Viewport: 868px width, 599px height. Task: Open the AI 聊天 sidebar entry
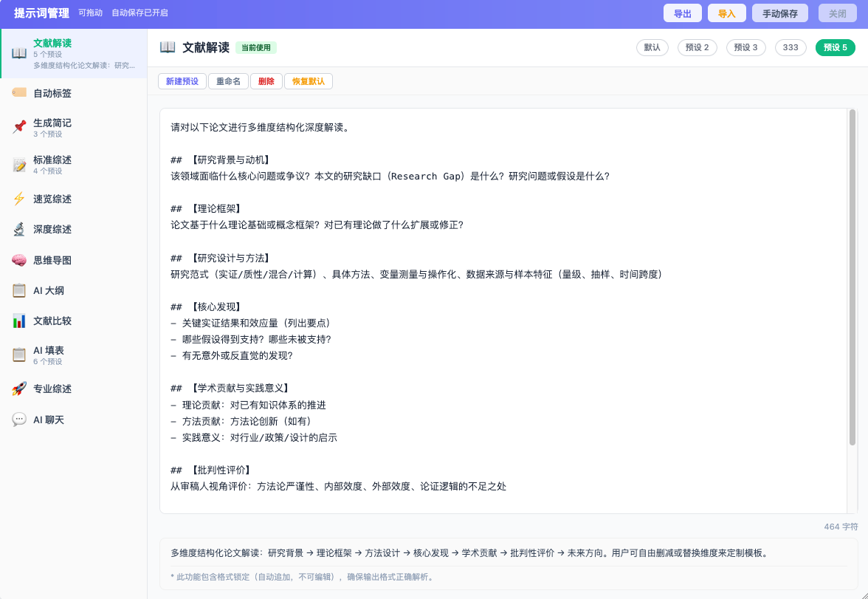coord(74,420)
